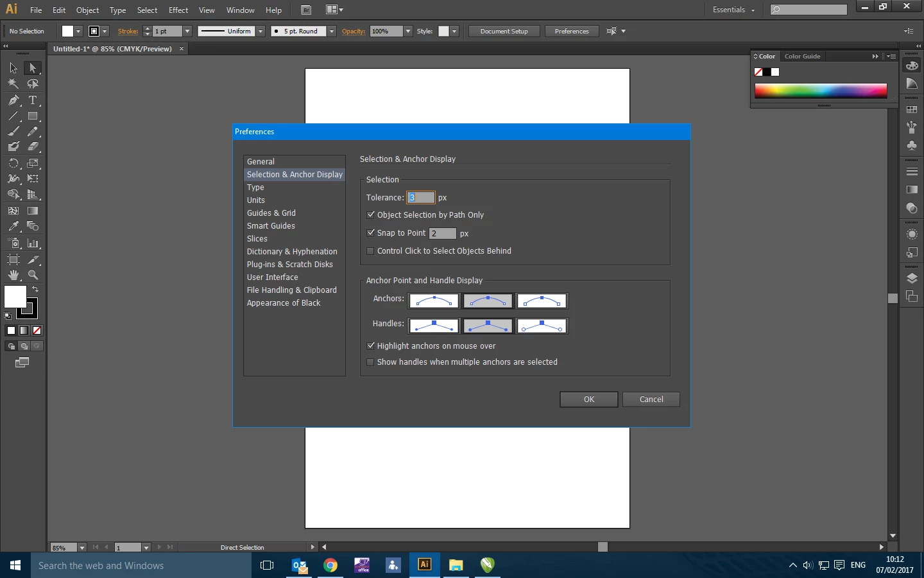
Task: Click the Snap to Point value field
Action: click(443, 233)
